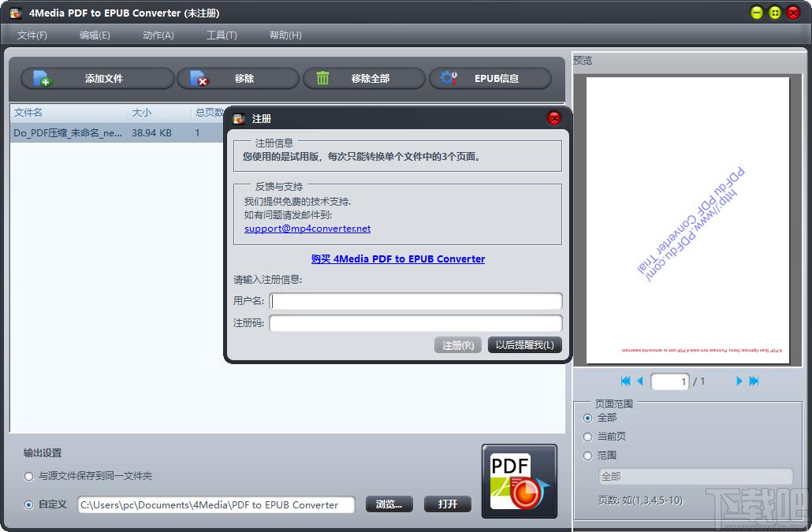Go to previous preview page
Viewport: 812px width, 532px height.
tap(639, 381)
